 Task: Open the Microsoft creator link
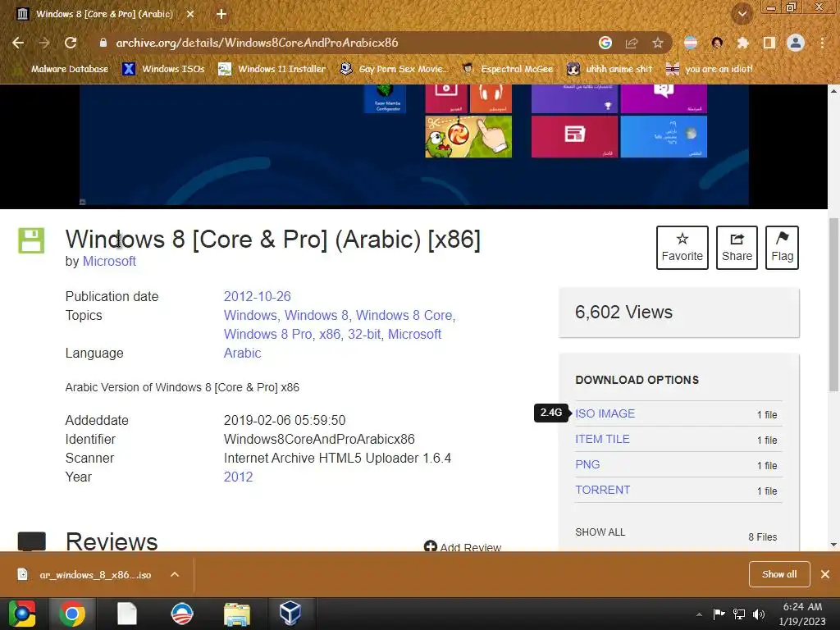(109, 262)
